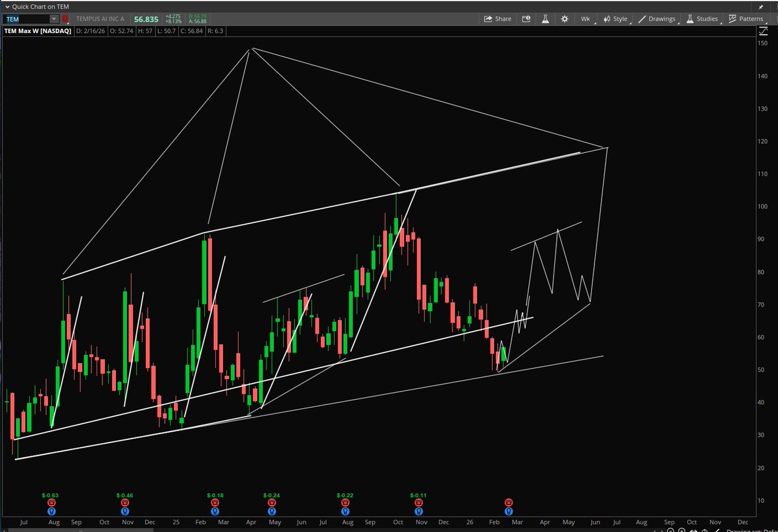Screen dimensions: 778x532
Task: Click the 150 price axis label
Action: pyautogui.click(x=763, y=43)
